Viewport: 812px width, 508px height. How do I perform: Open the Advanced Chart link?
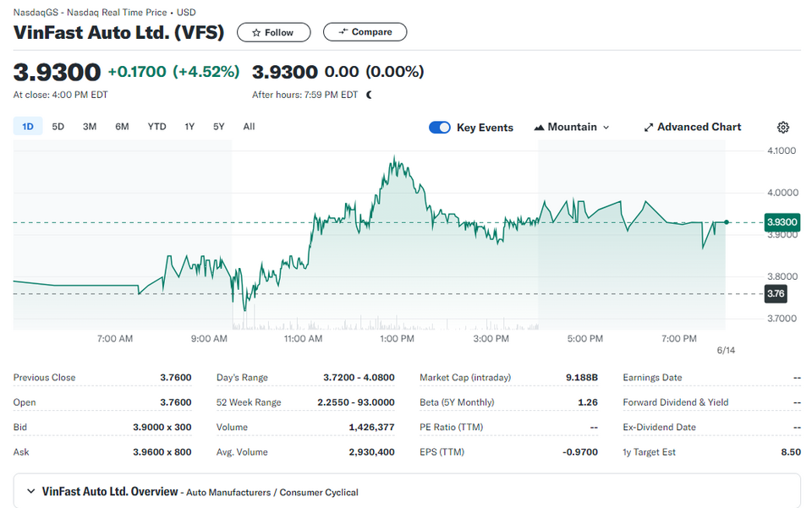pyautogui.click(x=693, y=128)
